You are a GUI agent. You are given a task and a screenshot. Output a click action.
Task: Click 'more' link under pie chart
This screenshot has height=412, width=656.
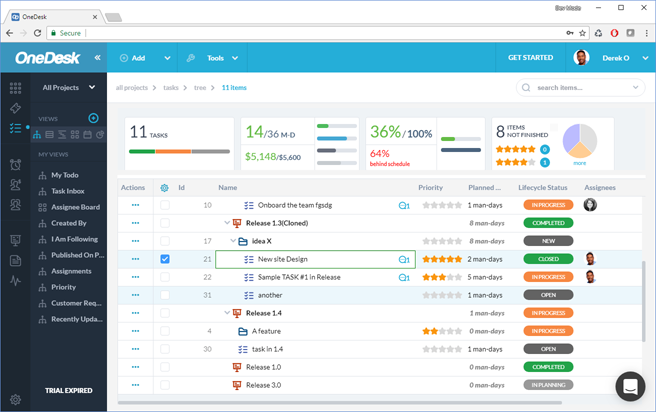(x=579, y=163)
